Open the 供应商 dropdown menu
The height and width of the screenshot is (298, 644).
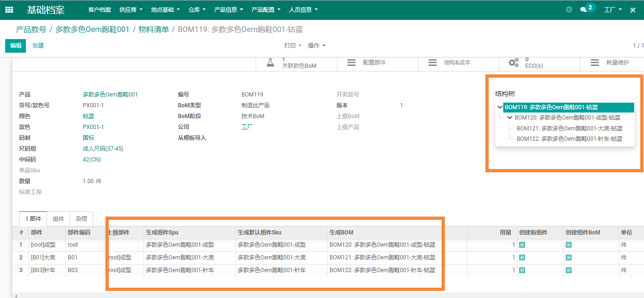pos(131,9)
